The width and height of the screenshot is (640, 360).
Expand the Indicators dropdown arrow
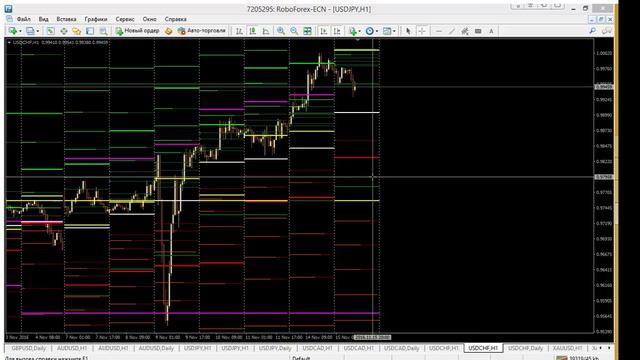pos(360,31)
